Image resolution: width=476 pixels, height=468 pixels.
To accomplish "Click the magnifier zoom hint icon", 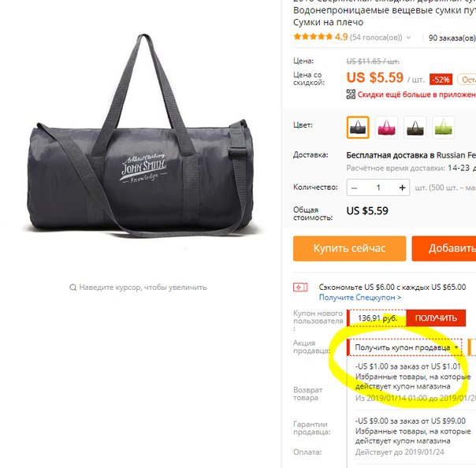I will click(x=73, y=287).
